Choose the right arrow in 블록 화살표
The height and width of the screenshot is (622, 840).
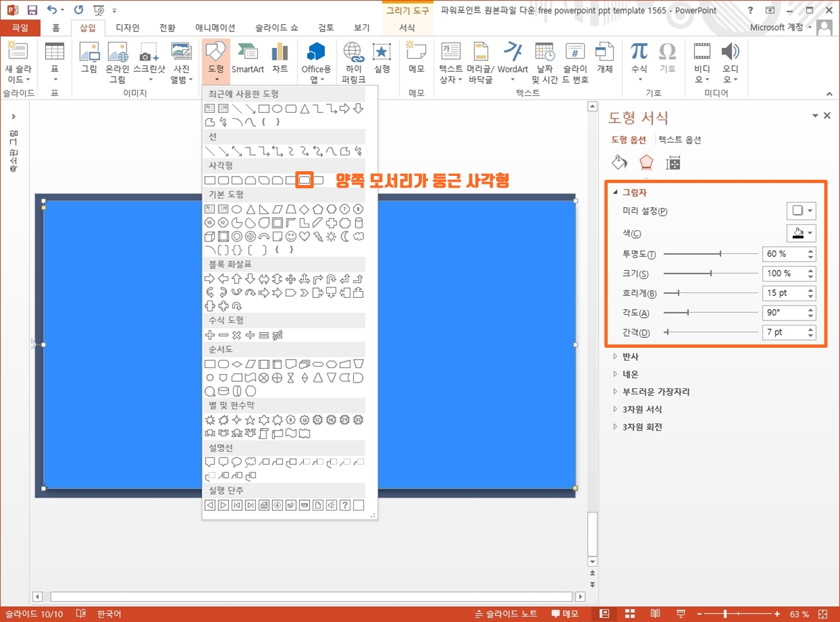tap(210, 279)
